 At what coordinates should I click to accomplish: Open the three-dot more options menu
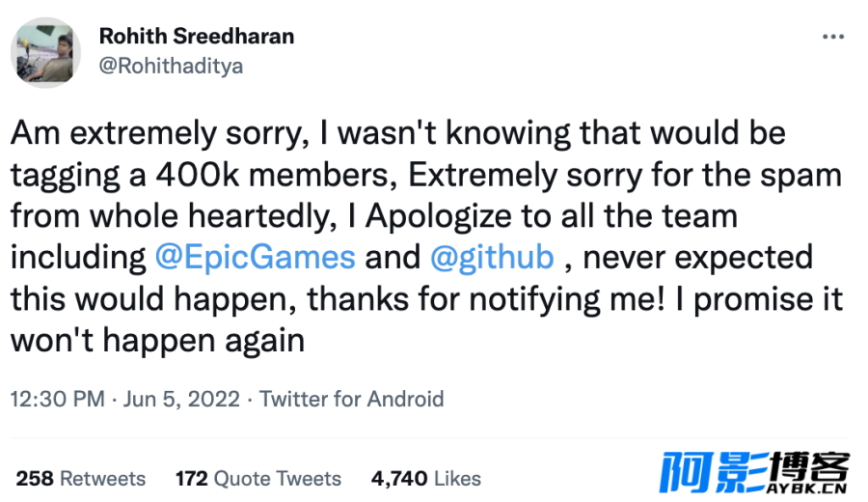click(832, 37)
